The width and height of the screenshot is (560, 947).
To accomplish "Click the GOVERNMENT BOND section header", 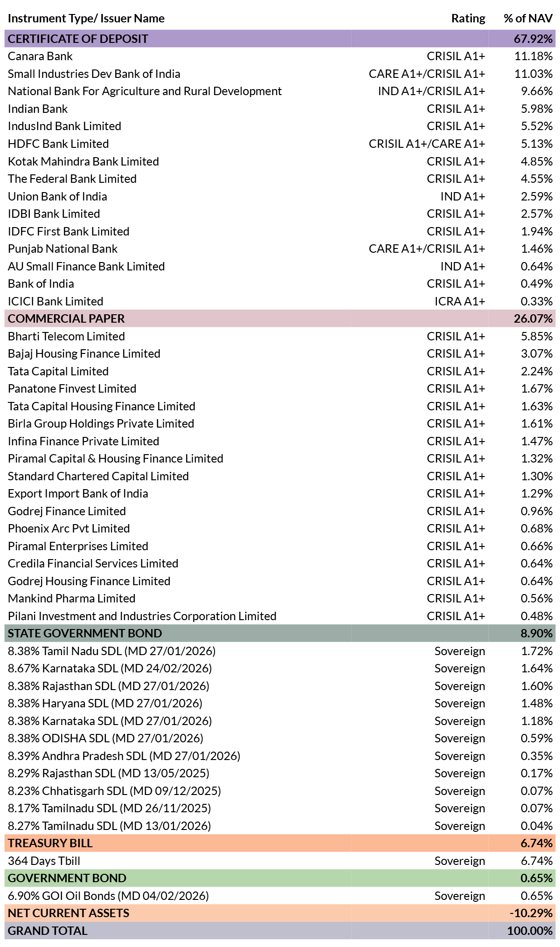I will pos(280,878).
